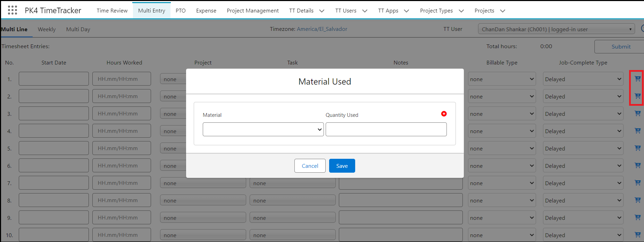
Task: Click the Project field in row 7
Action: [x=203, y=183]
